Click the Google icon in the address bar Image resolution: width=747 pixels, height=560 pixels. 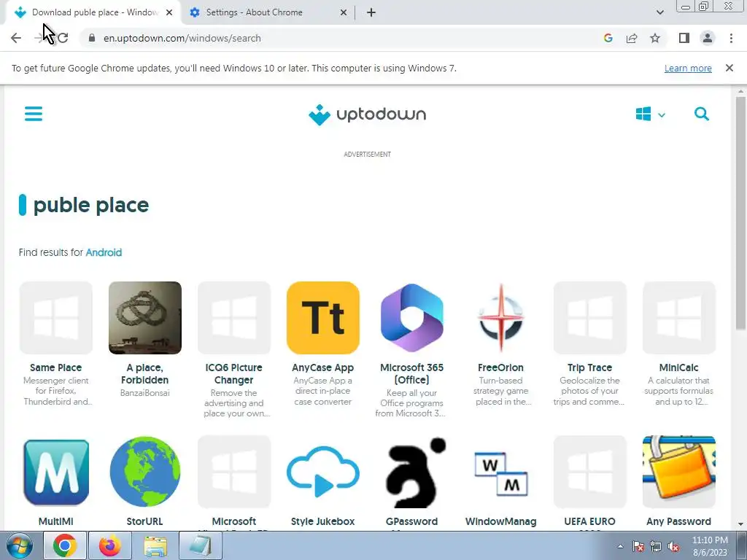608,38
